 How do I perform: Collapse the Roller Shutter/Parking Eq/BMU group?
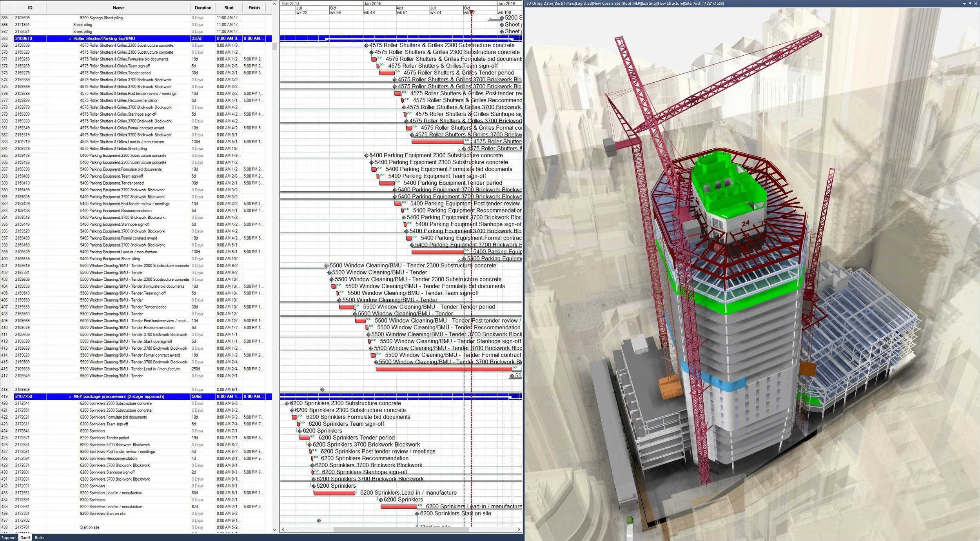(x=70, y=38)
